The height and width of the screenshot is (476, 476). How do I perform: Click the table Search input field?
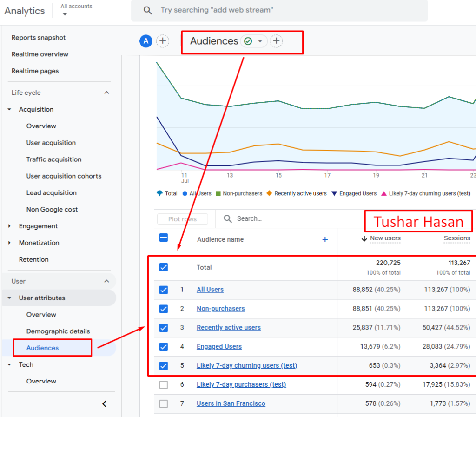(x=260, y=218)
